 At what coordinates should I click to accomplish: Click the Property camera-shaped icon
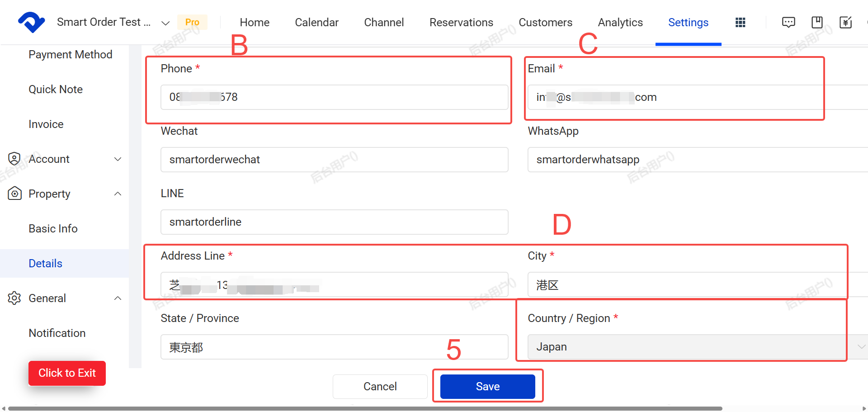coord(14,194)
